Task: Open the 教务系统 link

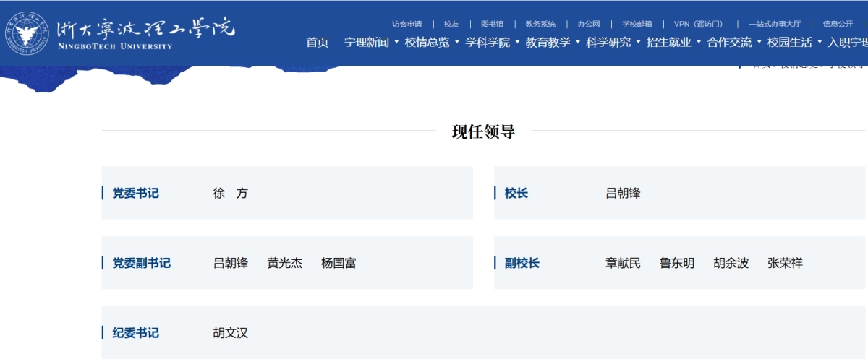Action: [540, 24]
